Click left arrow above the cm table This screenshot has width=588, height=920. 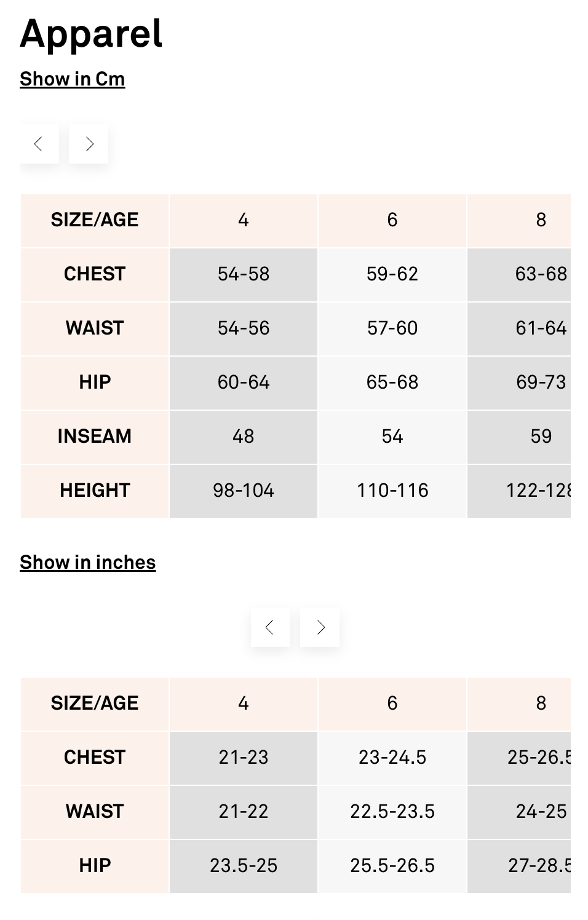coord(39,145)
